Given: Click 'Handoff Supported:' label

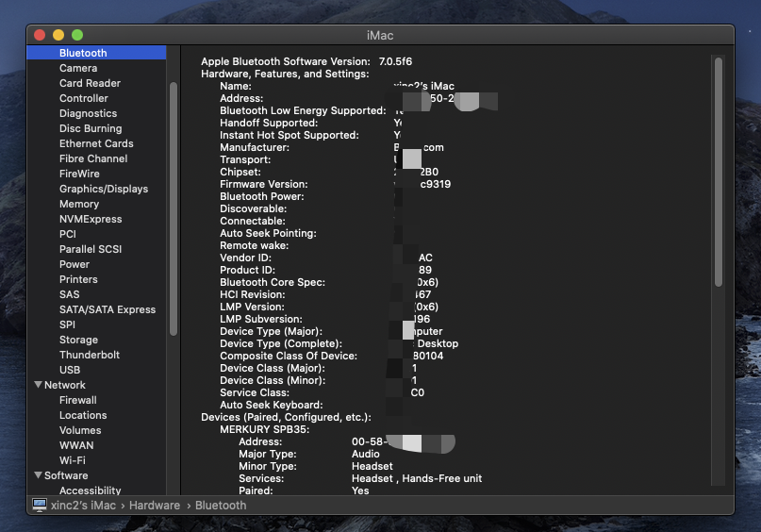Looking at the screenshot, I should (x=269, y=123).
